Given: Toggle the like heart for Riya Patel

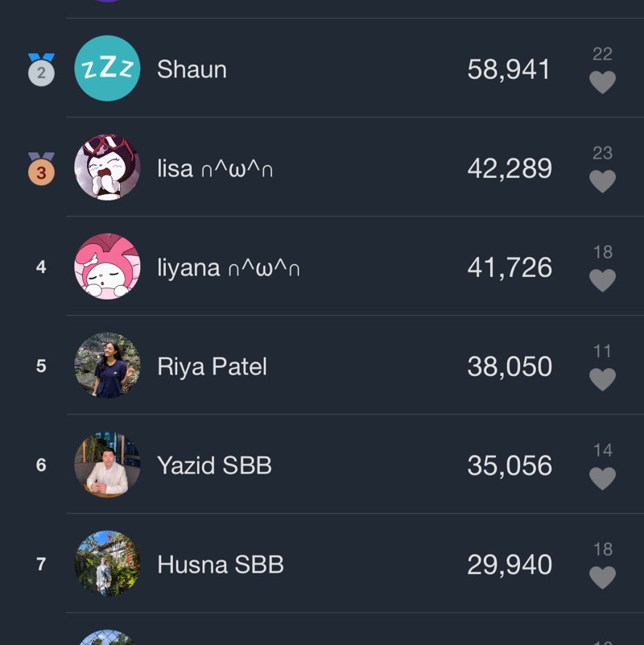Looking at the screenshot, I should (x=602, y=379).
